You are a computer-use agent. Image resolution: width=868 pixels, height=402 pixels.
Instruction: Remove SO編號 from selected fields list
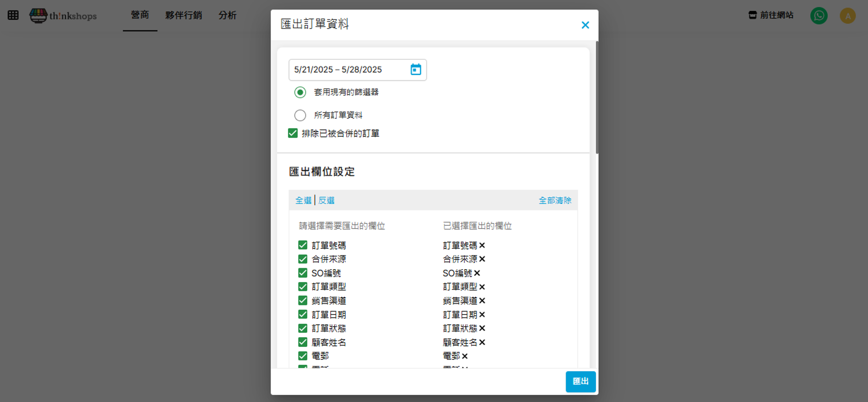coord(477,273)
